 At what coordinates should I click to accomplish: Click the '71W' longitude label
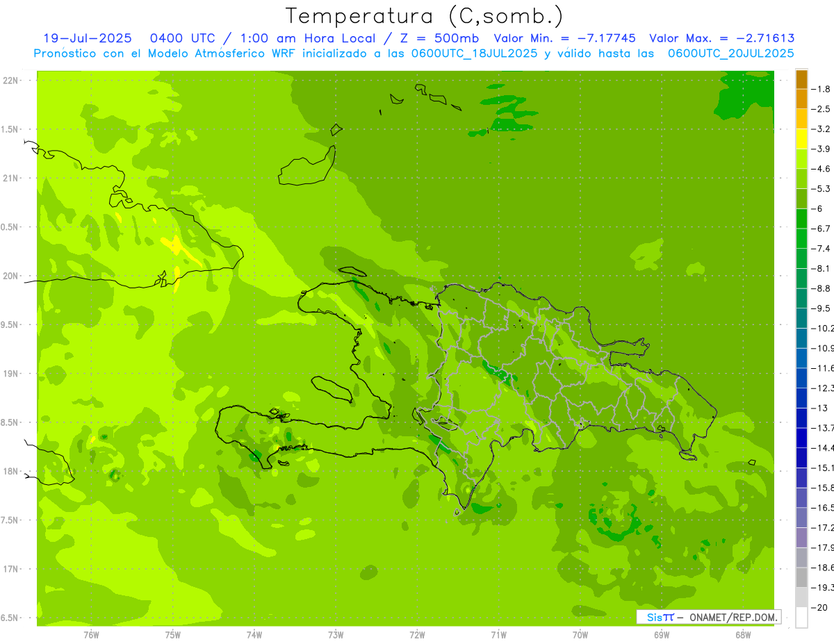[x=498, y=634]
